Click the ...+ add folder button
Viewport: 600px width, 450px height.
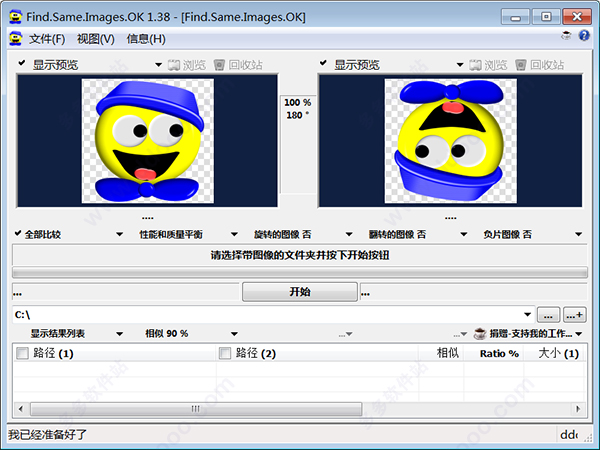click(x=574, y=315)
